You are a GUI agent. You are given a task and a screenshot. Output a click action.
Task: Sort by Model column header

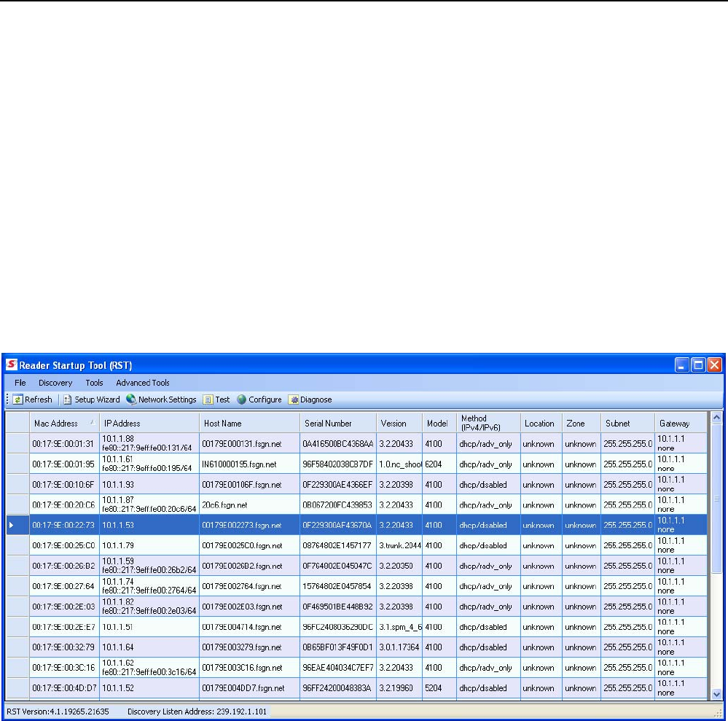point(439,424)
